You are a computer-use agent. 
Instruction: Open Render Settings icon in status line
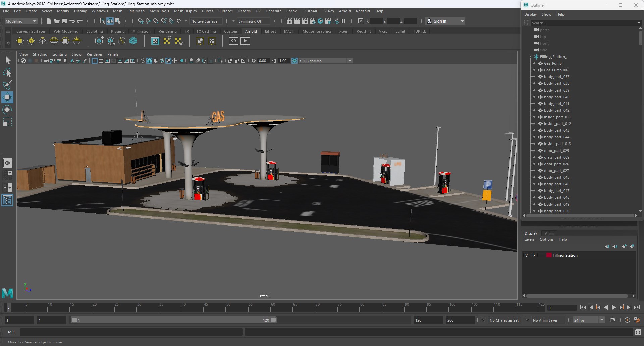(x=312, y=21)
